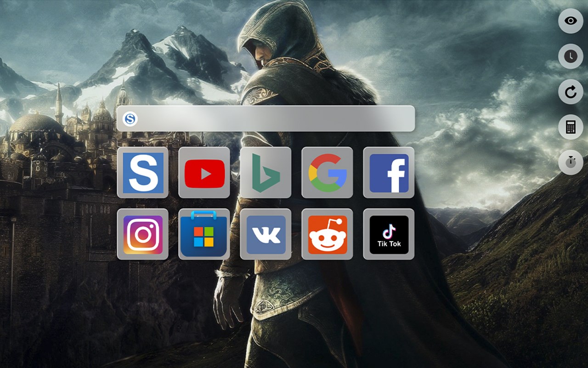588x368 pixels.
Task: Click the search engine logo in search bar
Action: pyautogui.click(x=130, y=119)
